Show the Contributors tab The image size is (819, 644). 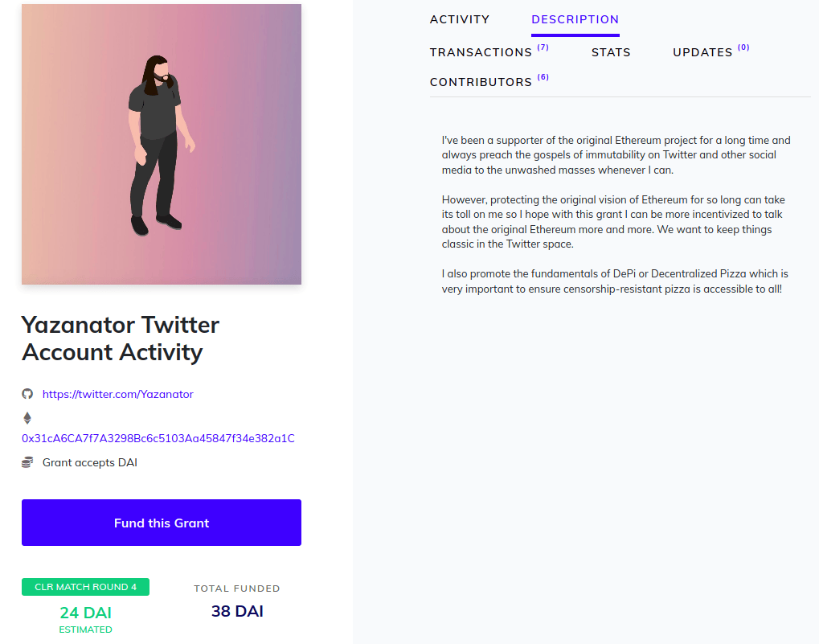point(481,82)
